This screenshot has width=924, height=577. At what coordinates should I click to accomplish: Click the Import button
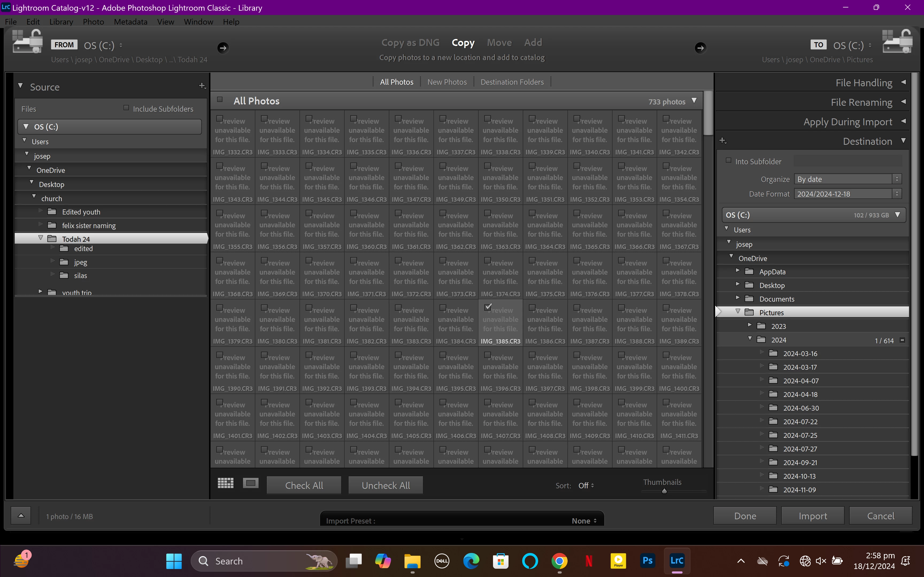click(x=813, y=516)
